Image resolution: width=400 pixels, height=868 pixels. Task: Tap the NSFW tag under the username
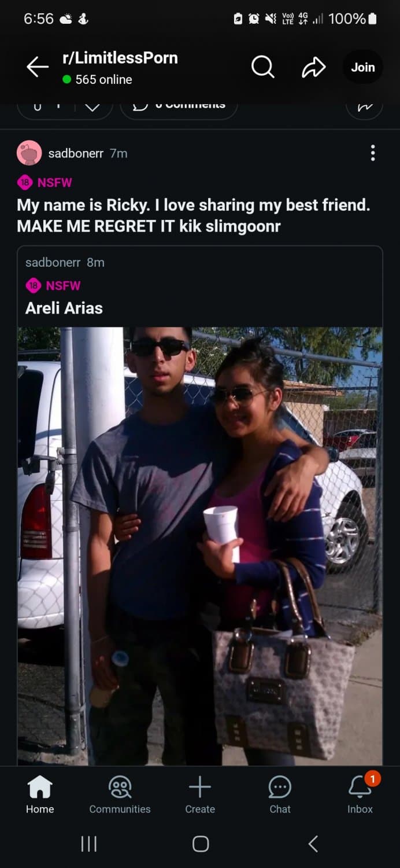pos(45,183)
